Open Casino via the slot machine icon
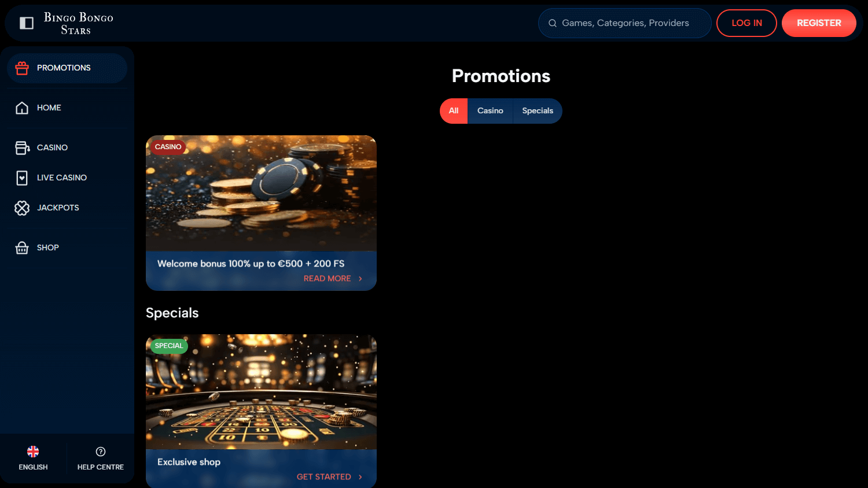The image size is (868, 488). click(21, 147)
